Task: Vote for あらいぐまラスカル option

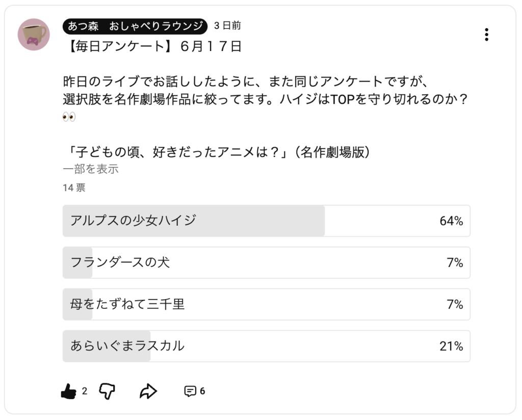Action: [266, 346]
